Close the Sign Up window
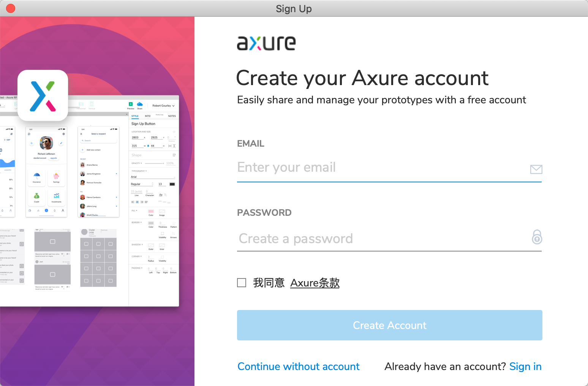The width and height of the screenshot is (588, 386). (11, 8)
